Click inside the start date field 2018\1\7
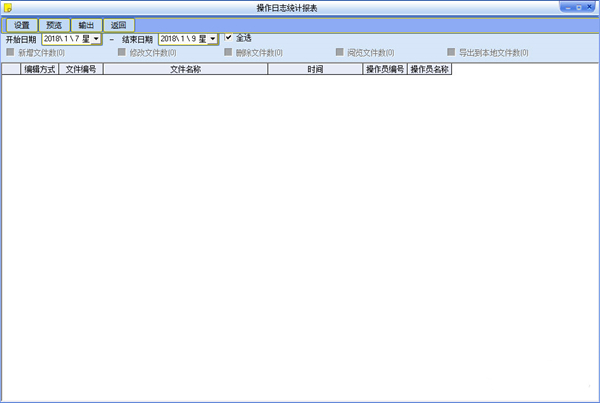 [64, 39]
